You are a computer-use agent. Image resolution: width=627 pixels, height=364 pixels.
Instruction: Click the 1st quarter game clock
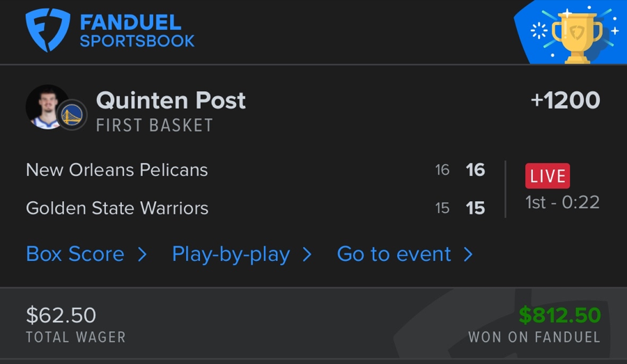click(x=562, y=203)
